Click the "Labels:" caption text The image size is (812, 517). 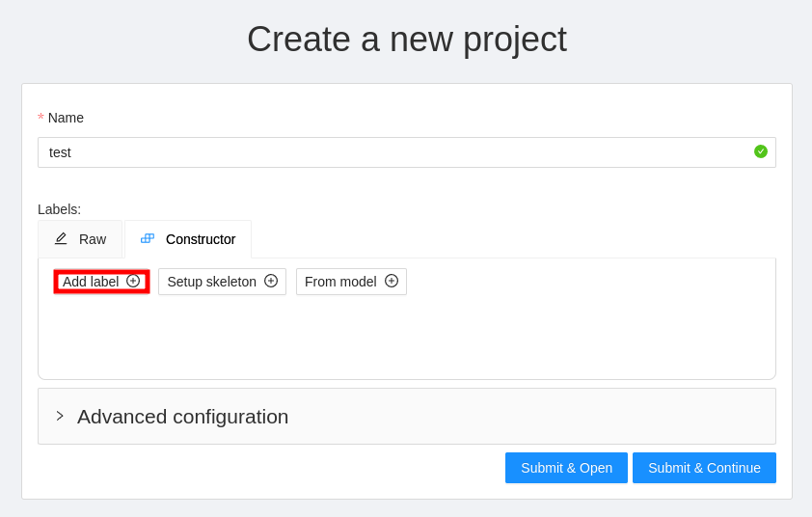(x=59, y=209)
